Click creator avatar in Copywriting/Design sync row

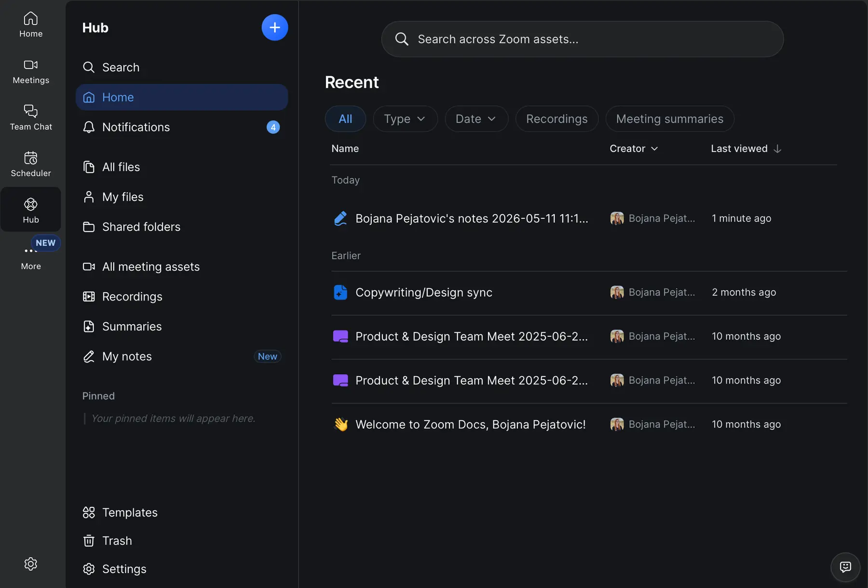pos(617,292)
